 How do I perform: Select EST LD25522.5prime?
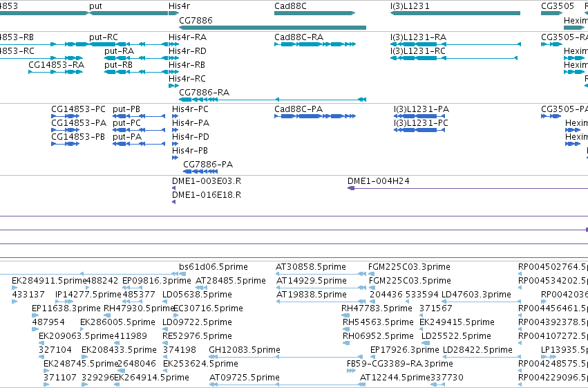[426, 343]
